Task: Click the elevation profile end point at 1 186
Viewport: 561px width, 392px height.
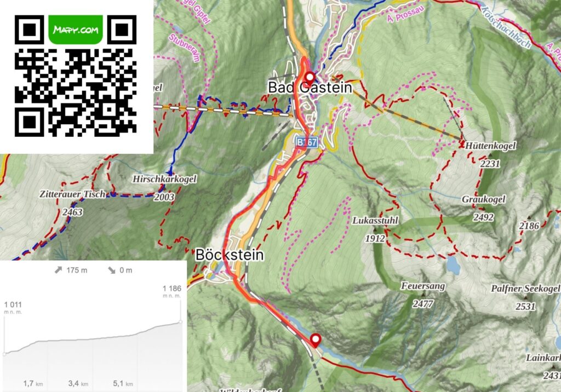Action: pos(181,322)
